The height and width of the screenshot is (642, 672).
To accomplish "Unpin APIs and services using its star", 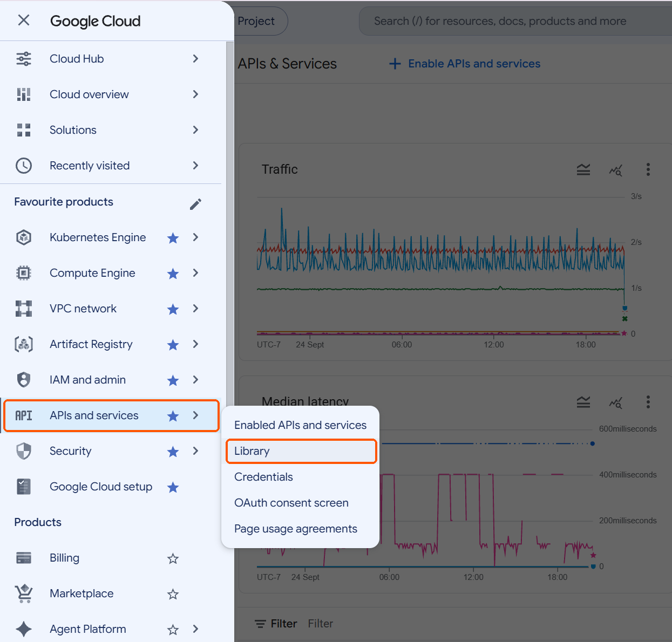I will (x=173, y=416).
